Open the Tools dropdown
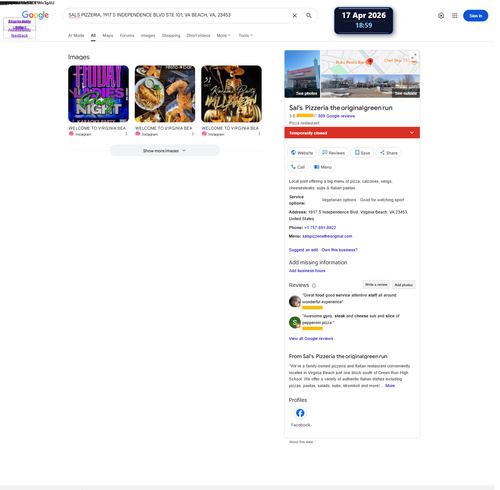This screenshot has height=490, width=500. (x=245, y=35)
